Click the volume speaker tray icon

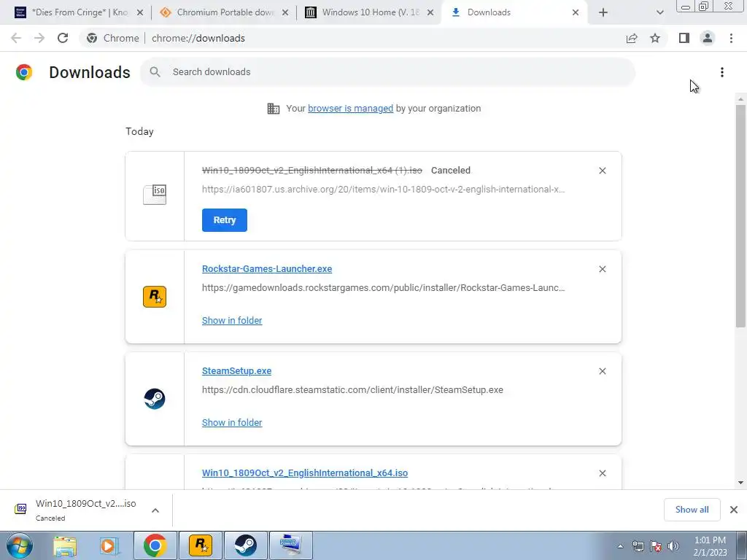[x=673, y=545]
